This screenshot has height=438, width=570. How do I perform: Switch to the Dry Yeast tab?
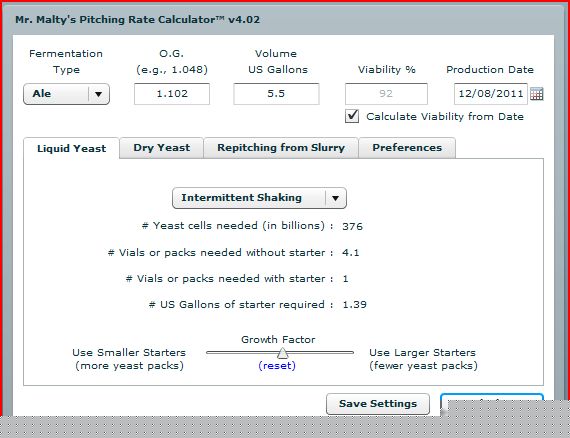[161, 148]
